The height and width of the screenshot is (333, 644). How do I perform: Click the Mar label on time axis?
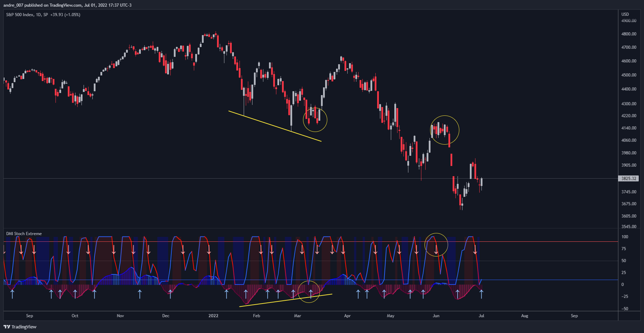[297, 316]
